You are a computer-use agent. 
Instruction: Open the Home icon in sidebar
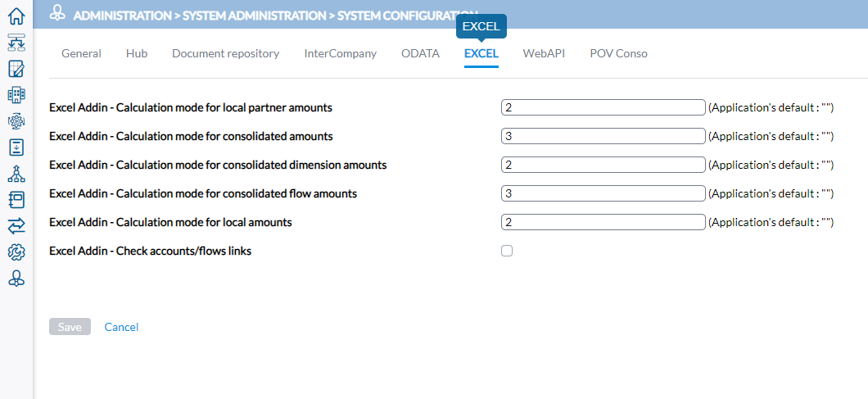pyautogui.click(x=16, y=16)
